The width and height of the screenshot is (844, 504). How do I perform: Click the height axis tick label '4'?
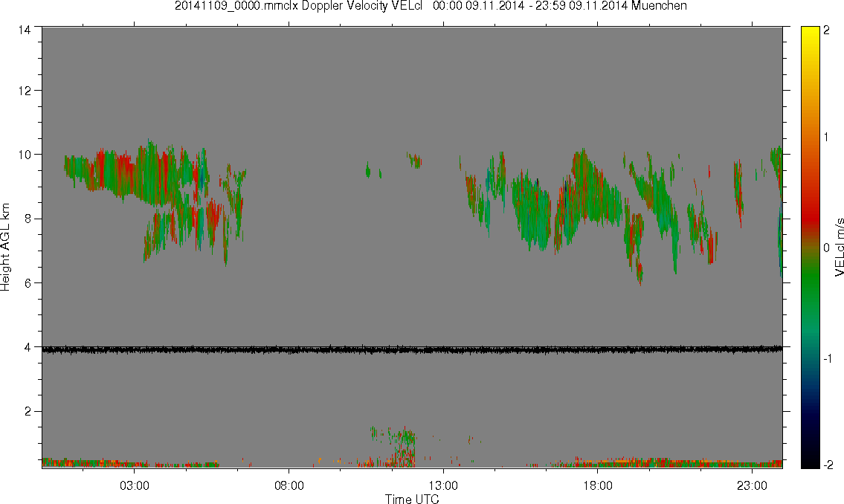[x=28, y=347]
